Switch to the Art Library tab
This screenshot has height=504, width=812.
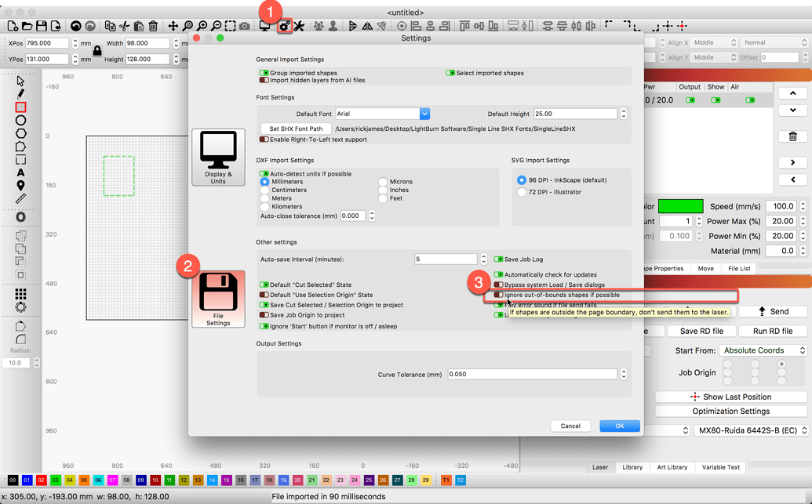[672, 467]
